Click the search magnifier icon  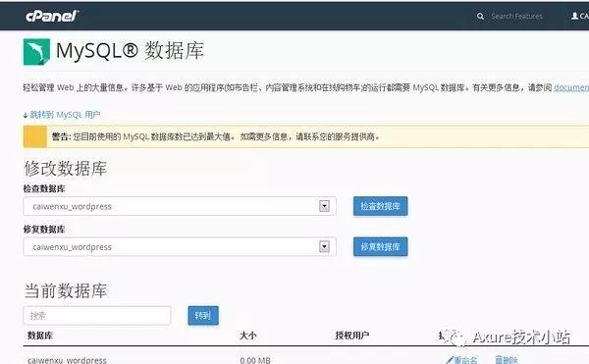click(x=480, y=17)
